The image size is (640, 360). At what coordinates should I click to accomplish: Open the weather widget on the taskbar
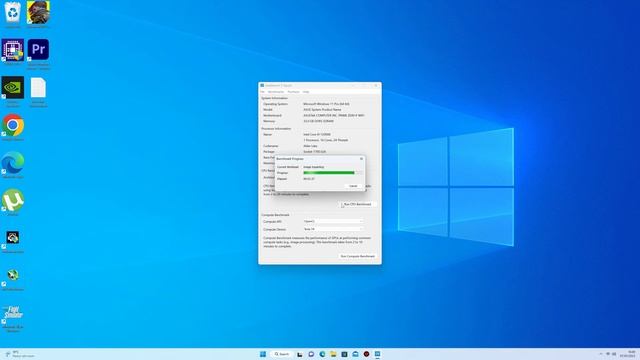[x=20, y=354]
